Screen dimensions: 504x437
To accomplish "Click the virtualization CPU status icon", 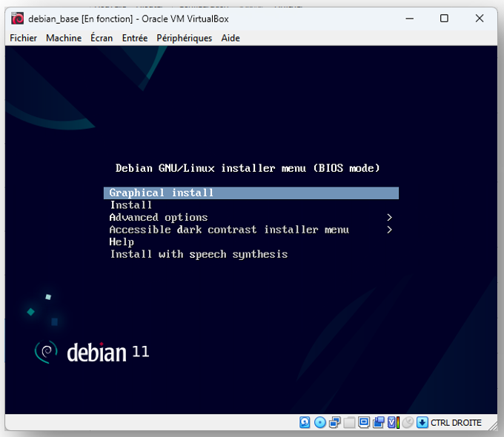I will point(394,422).
